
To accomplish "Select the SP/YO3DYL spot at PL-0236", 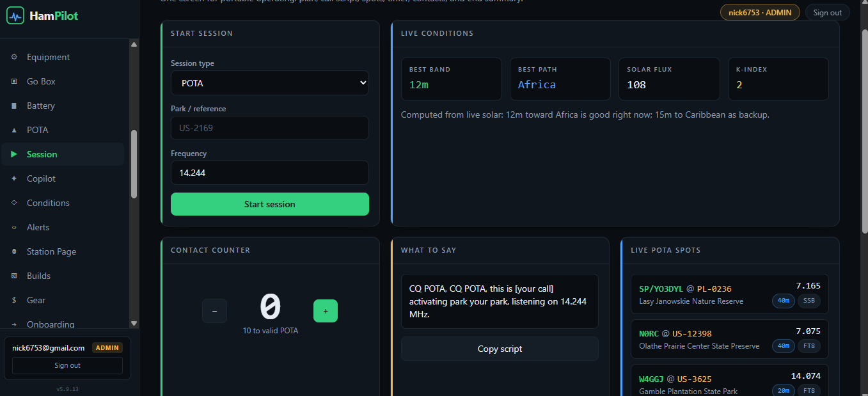I will (730, 294).
